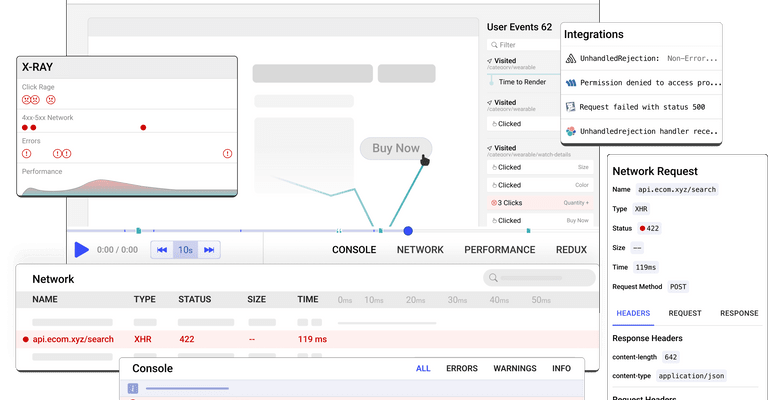Skip forward with the fast-forward arrows
This screenshot has width=768, height=400.
tap(209, 250)
